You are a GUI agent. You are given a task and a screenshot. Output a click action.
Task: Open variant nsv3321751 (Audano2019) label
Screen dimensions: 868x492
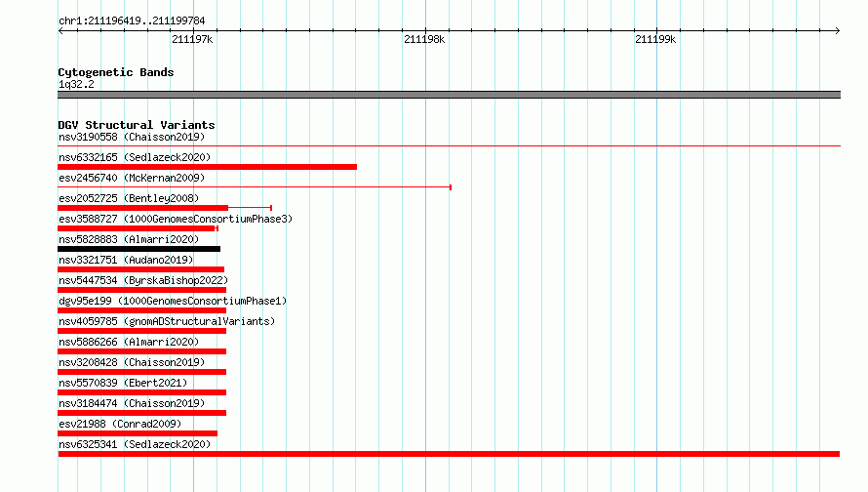click(x=126, y=260)
